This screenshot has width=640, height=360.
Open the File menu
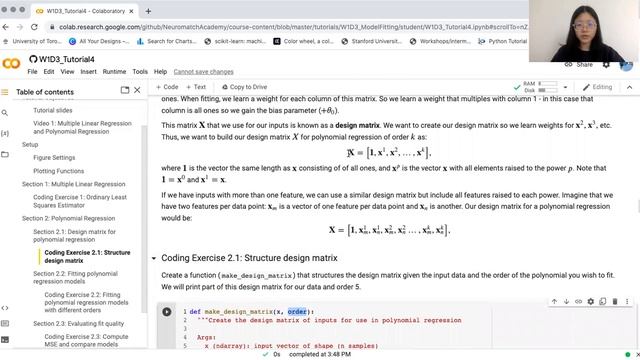coord(32,72)
